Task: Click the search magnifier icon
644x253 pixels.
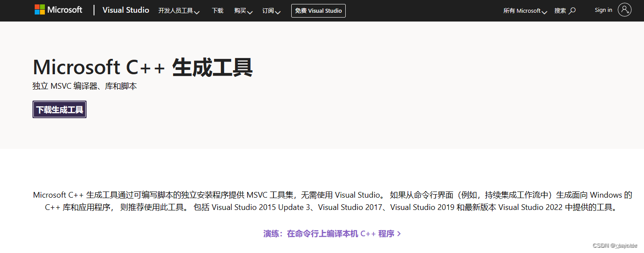Action: pyautogui.click(x=572, y=11)
